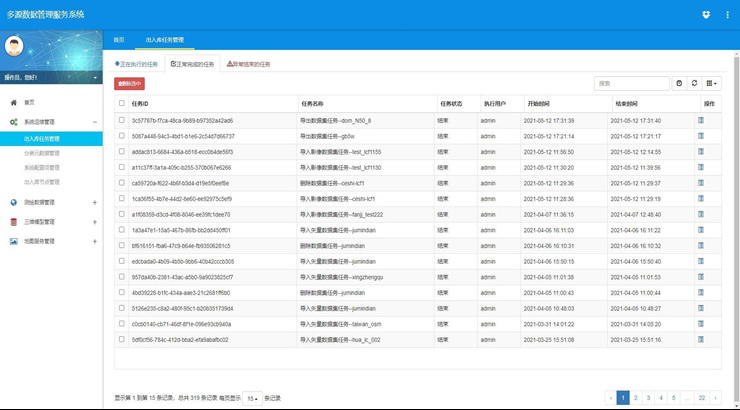Check the box for task 5087a448 row

[x=122, y=136]
